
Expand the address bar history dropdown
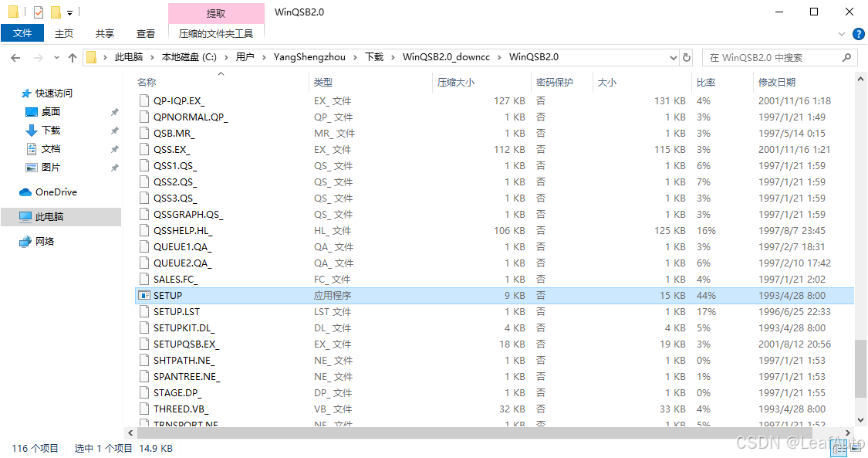click(x=673, y=57)
